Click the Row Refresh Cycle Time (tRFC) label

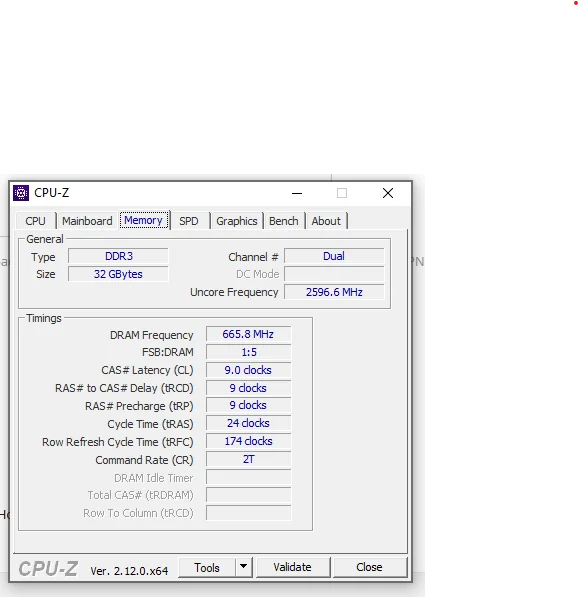118,442
